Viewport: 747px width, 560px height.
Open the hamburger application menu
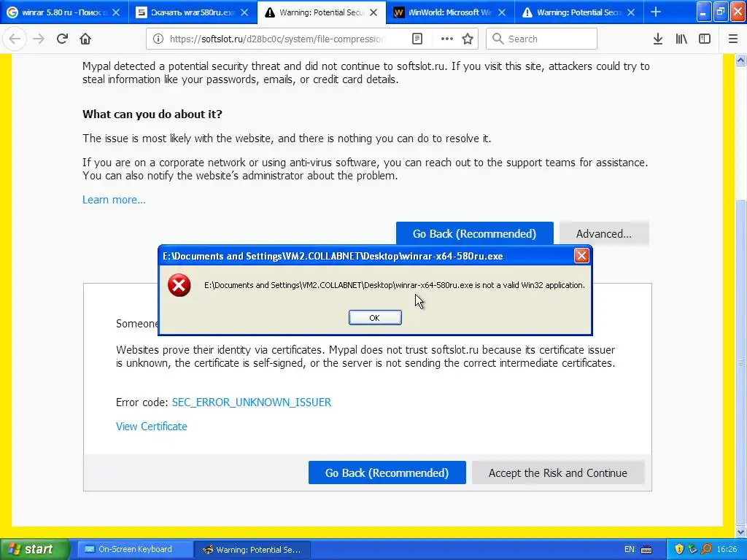[x=733, y=39]
